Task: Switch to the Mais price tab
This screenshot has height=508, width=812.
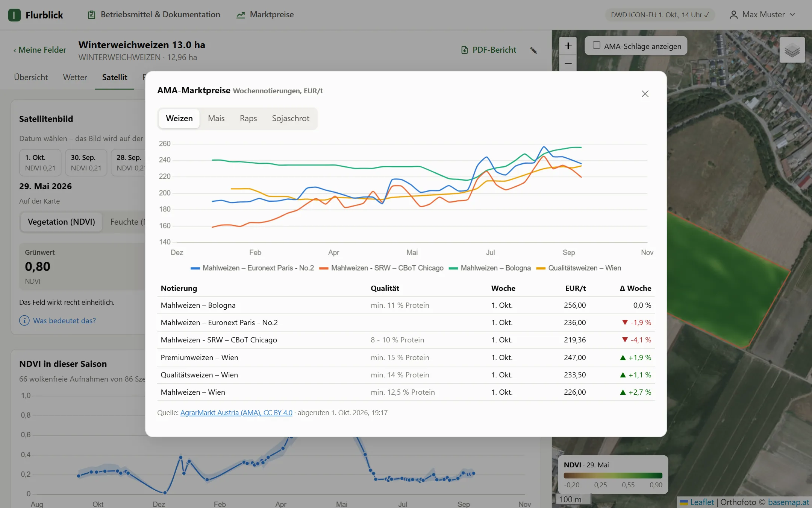Action: [216, 119]
